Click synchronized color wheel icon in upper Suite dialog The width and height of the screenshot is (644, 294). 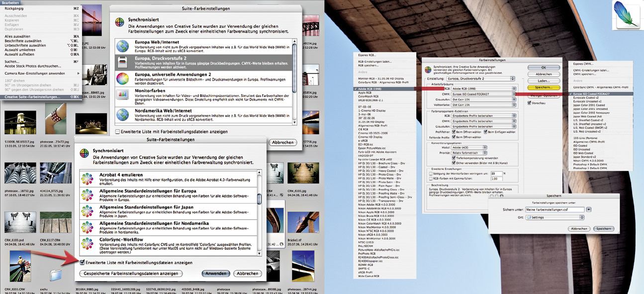click(120, 22)
